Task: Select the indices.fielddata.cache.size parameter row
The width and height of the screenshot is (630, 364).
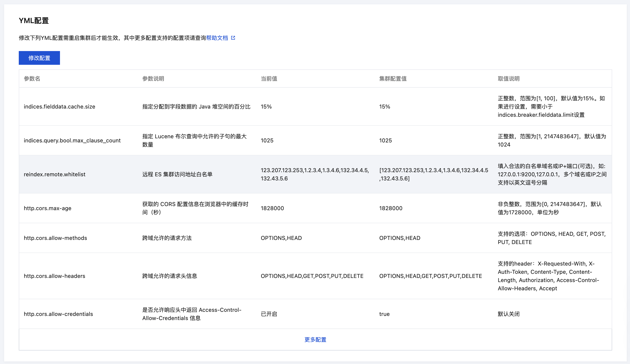Action: [x=60, y=106]
